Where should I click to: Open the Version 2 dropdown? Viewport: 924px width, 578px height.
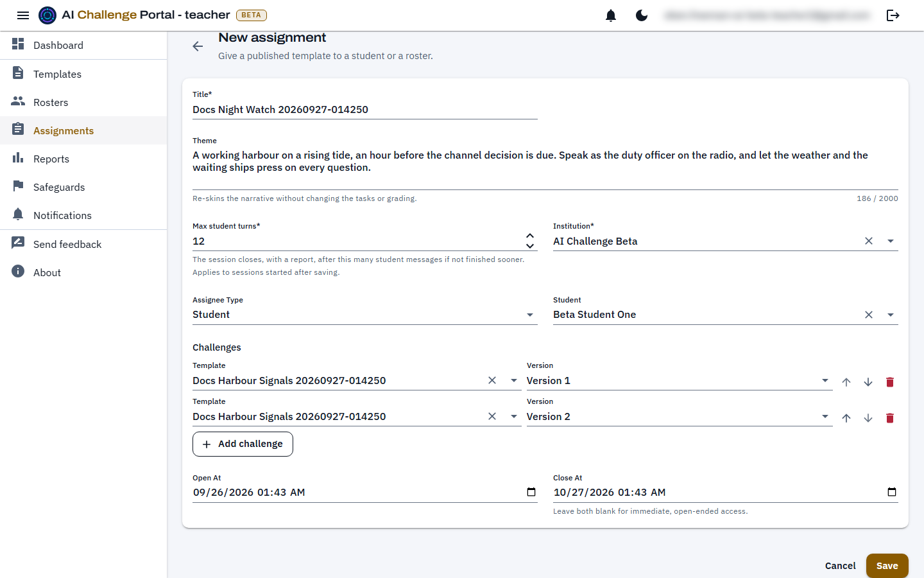pyautogui.click(x=680, y=417)
